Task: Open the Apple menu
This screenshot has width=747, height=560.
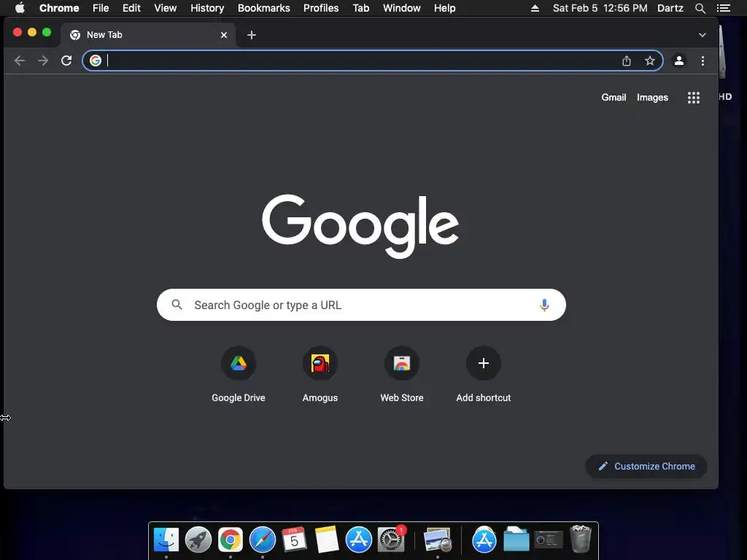Action: point(20,8)
